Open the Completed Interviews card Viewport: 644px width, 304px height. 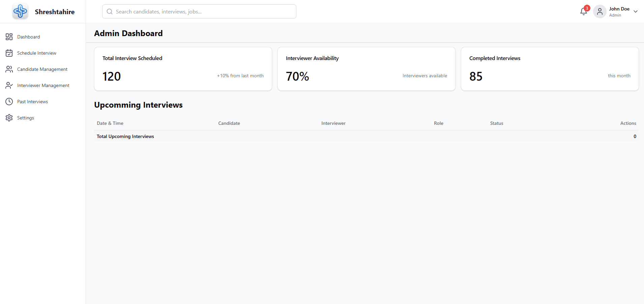click(550, 69)
